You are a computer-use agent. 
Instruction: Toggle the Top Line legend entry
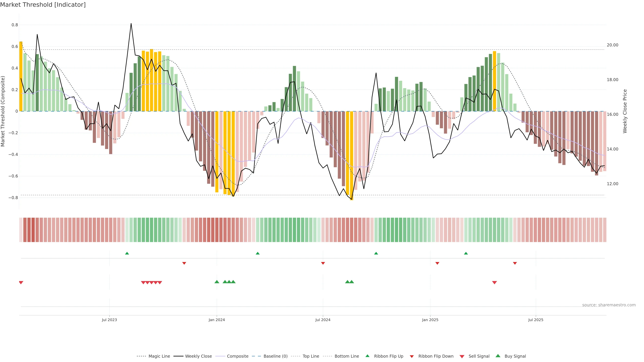click(x=311, y=356)
